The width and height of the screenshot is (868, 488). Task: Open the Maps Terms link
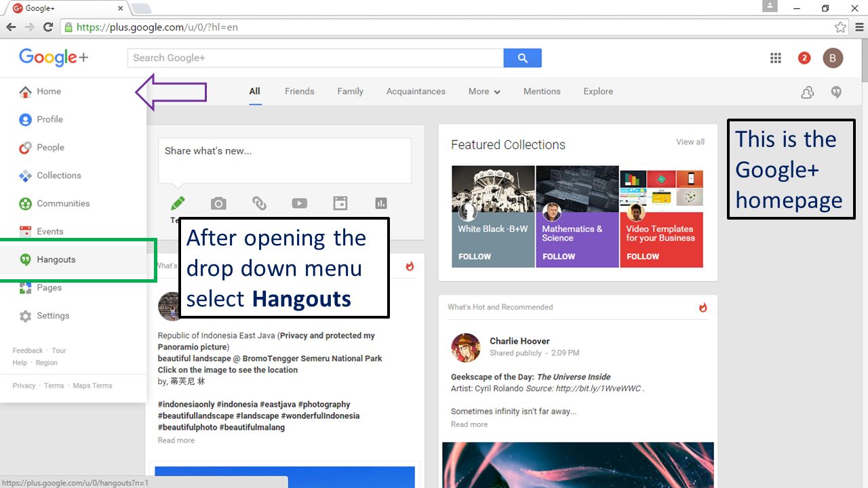coord(92,386)
